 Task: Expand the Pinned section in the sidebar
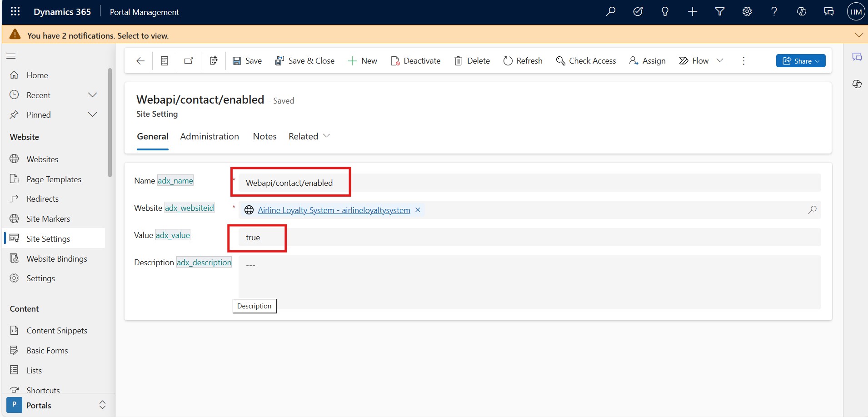93,114
